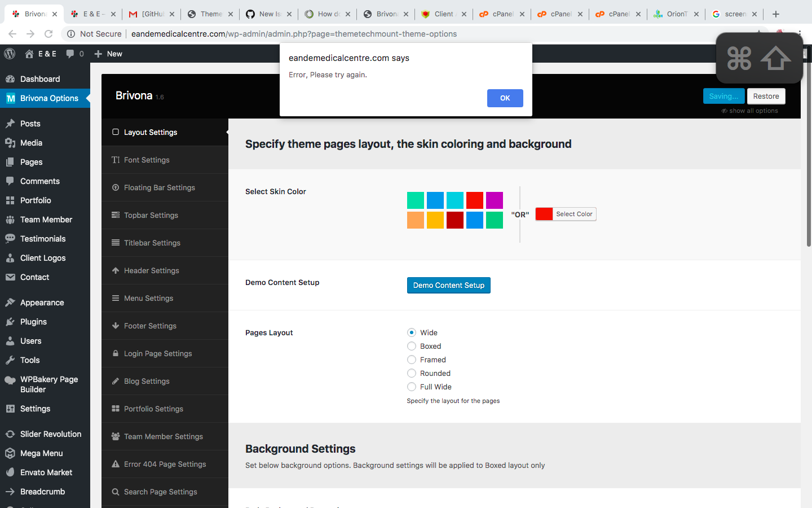The image size is (812, 508).
Task: Click the Team Member group icon
Action: point(10,220)
